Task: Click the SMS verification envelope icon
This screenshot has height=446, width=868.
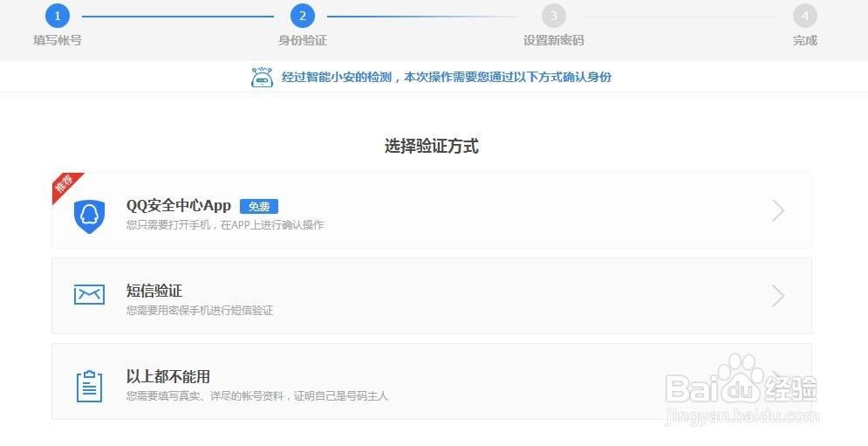Action: point(89,295)
